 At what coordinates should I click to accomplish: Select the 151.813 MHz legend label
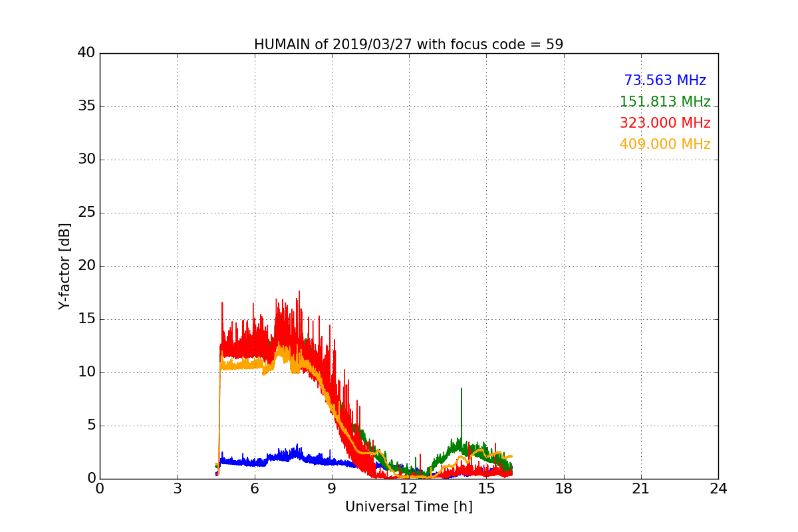665,102
